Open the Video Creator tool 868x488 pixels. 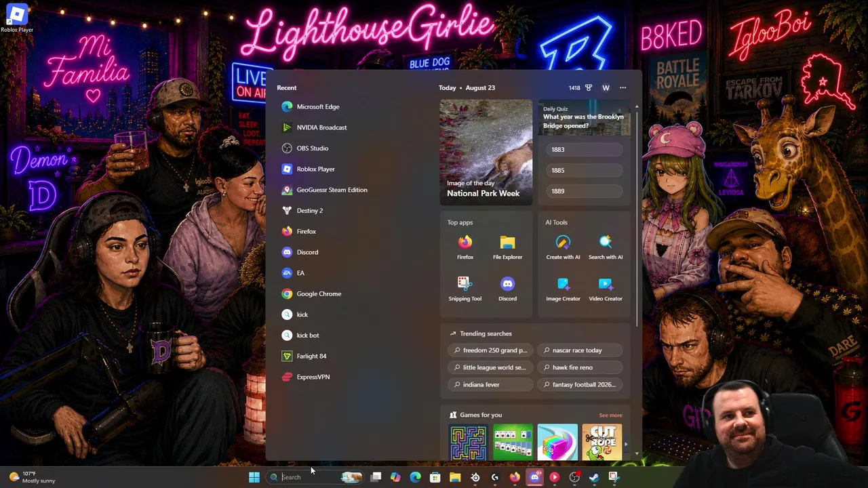[606, 289]
